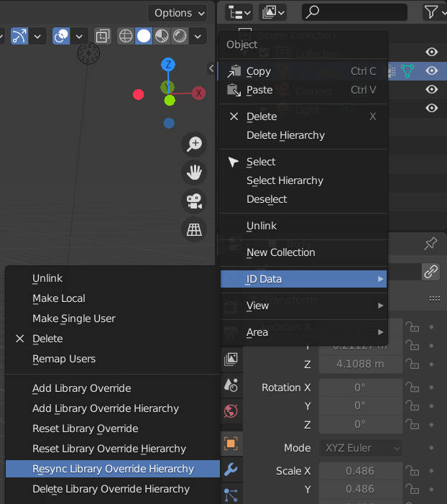This screenshot has height=504, width=447.
Task: Click Unlink in ID Data submenu
Action: click(x=113, y=278)
